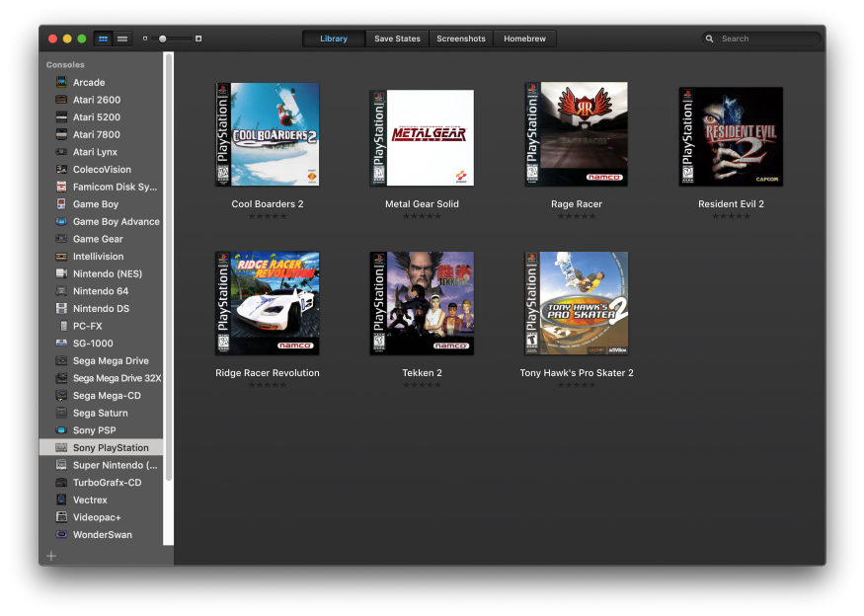Click the Videopac+ console icon

pos(61,517)
